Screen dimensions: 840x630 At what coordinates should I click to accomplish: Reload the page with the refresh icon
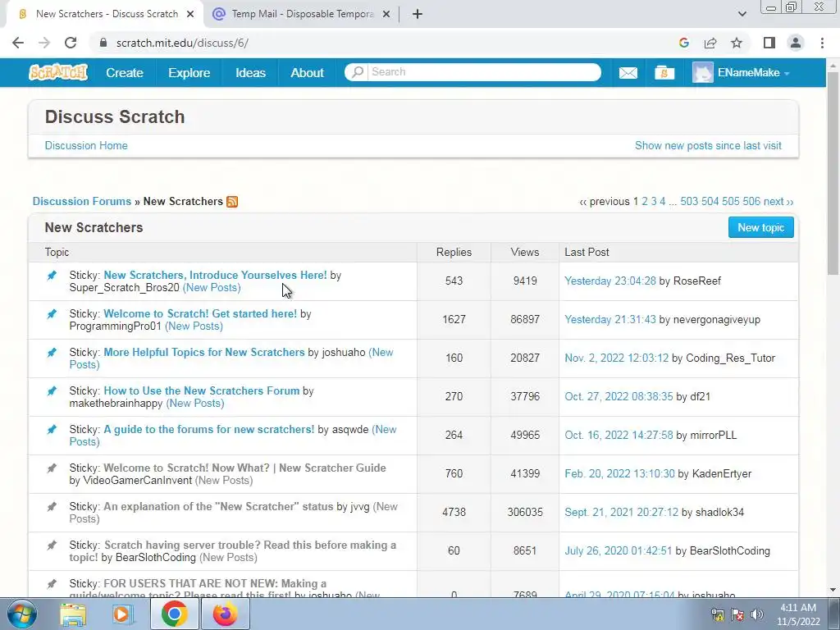point(71,43)
